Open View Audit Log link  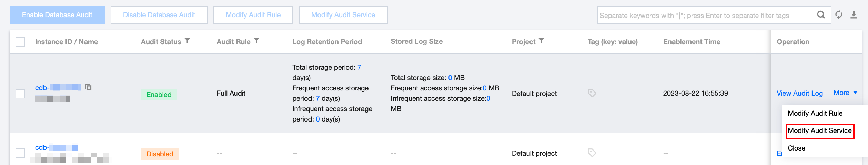(799, 93)
